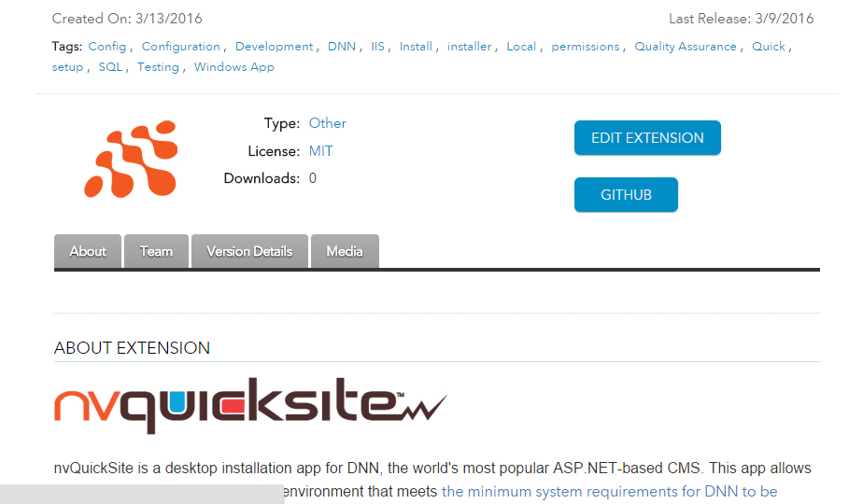The height and width of the screenshot is (504, 863).
Task: Click the Last Release: 3/9/2016 text
Action: (741, 19)
